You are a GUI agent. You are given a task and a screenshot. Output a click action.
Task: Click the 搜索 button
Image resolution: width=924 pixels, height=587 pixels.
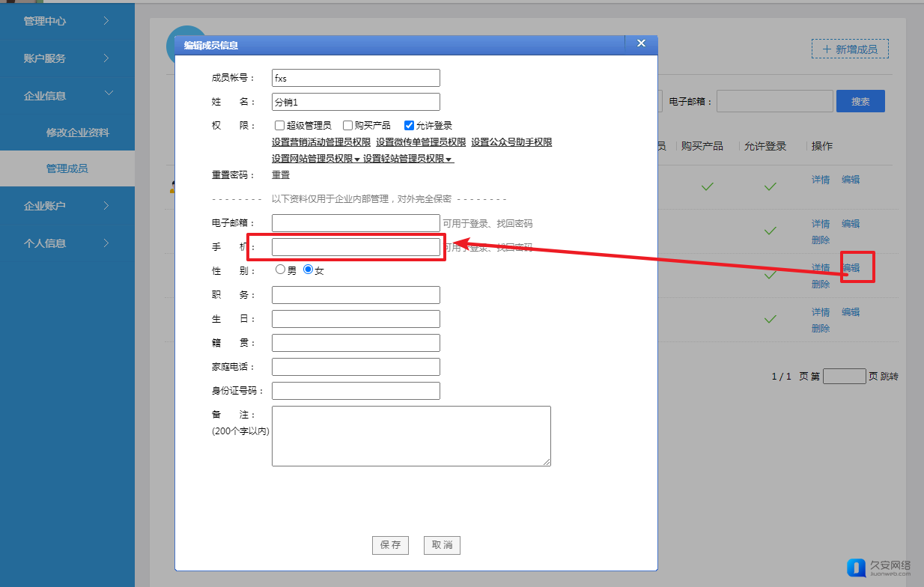point(860,101)
